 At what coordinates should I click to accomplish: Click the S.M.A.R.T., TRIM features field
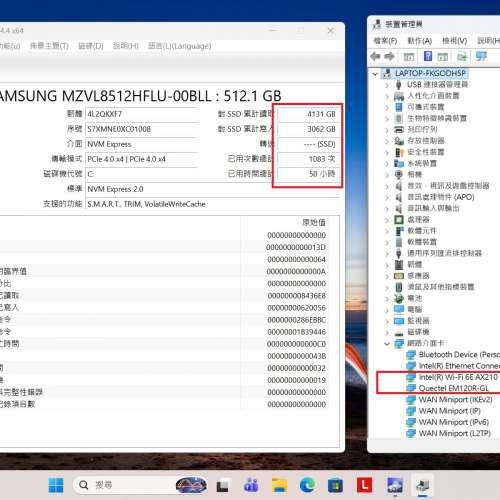click(x=213, y=204)
